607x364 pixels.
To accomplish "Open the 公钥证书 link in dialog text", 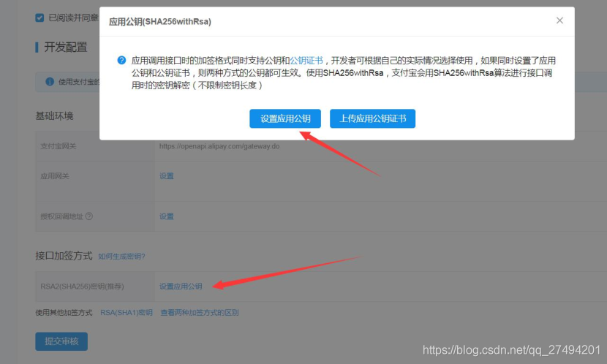I will point(306,61).
